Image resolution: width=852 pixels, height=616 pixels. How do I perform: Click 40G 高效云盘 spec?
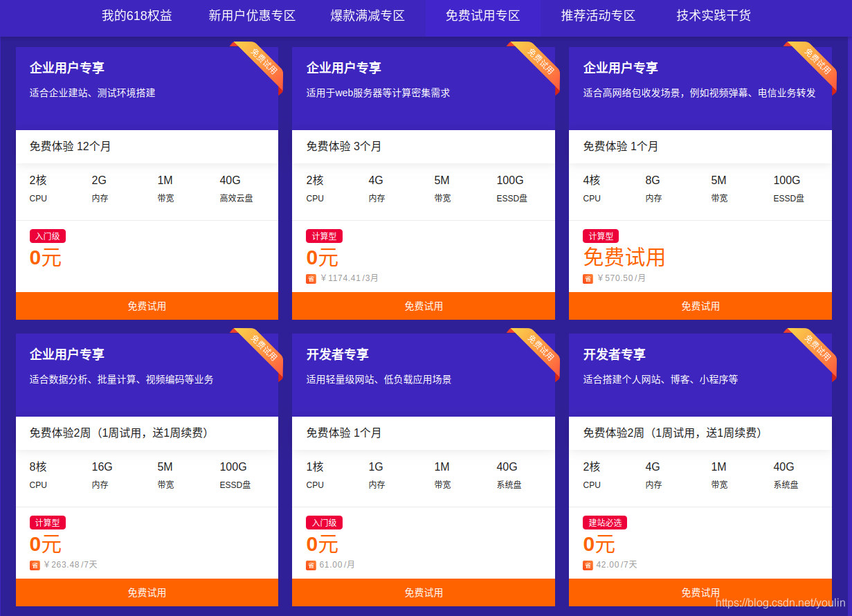tap(237, 188)
